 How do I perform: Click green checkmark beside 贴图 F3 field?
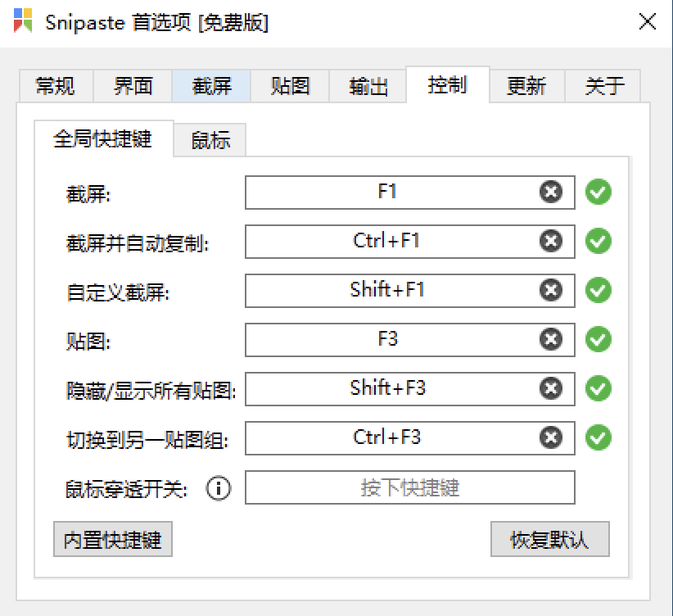coord(598,339)
